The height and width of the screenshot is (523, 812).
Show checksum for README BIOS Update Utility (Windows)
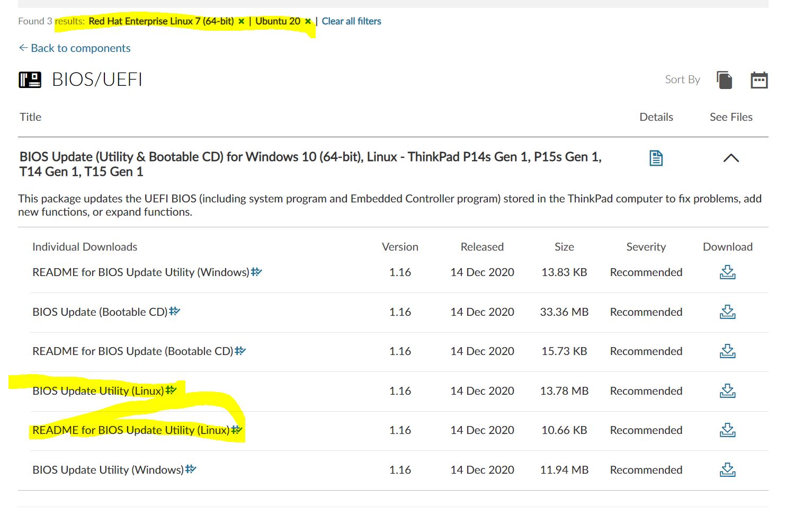(x=256, y=271)
